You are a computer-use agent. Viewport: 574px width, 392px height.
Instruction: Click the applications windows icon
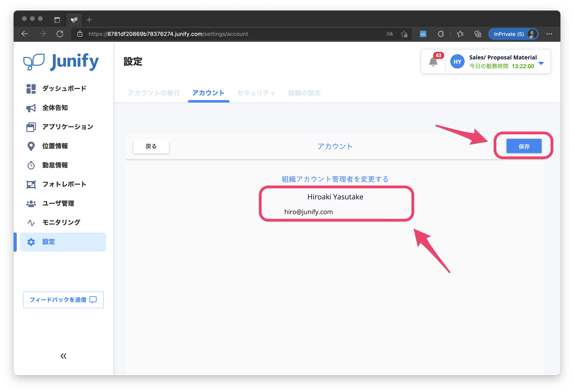(31, 127)
